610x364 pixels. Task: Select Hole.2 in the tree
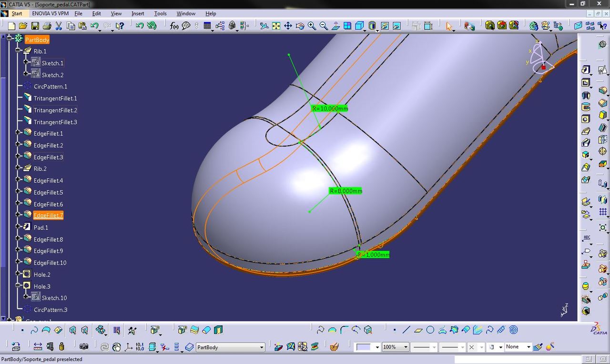pos(42,274)
